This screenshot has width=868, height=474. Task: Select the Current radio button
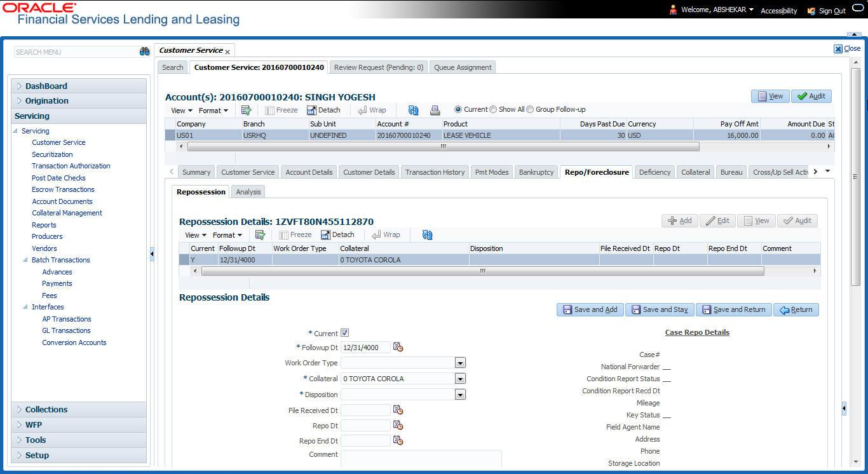[458, 109]
